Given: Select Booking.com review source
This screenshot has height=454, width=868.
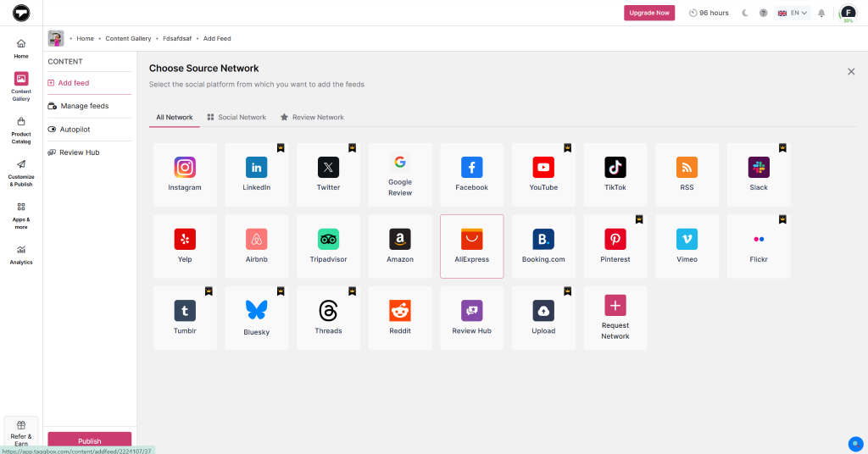Looking at the screenshot, I should [x=543, y=246].
